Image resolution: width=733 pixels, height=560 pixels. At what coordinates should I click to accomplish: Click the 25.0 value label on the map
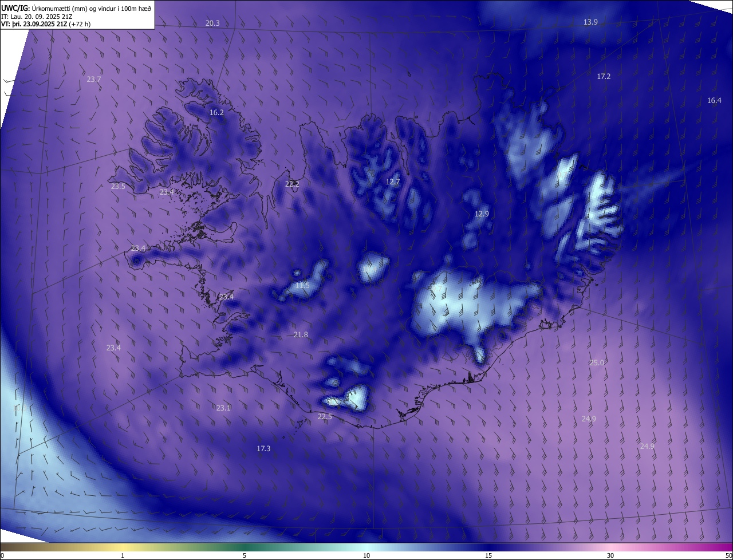click(597, 363)
